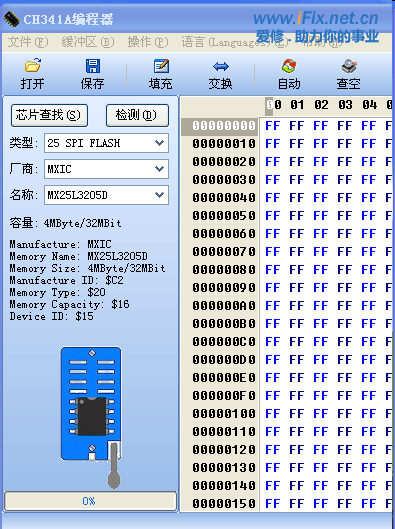The height and width of the screenshot is (529, 395).
Task: Open the File (文件) menu
Action: click(x=28, y=42)
